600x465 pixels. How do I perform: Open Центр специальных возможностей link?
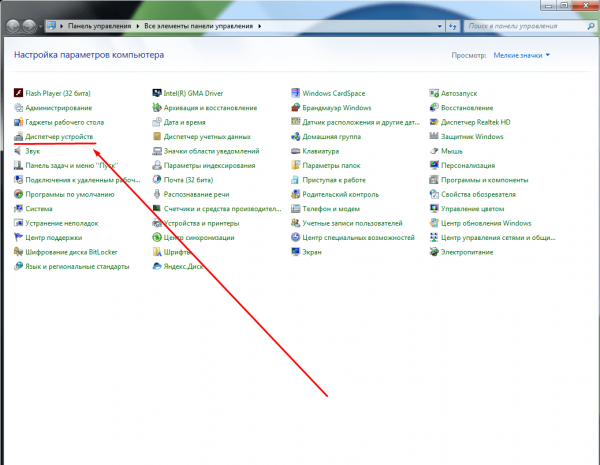[359, 237]
